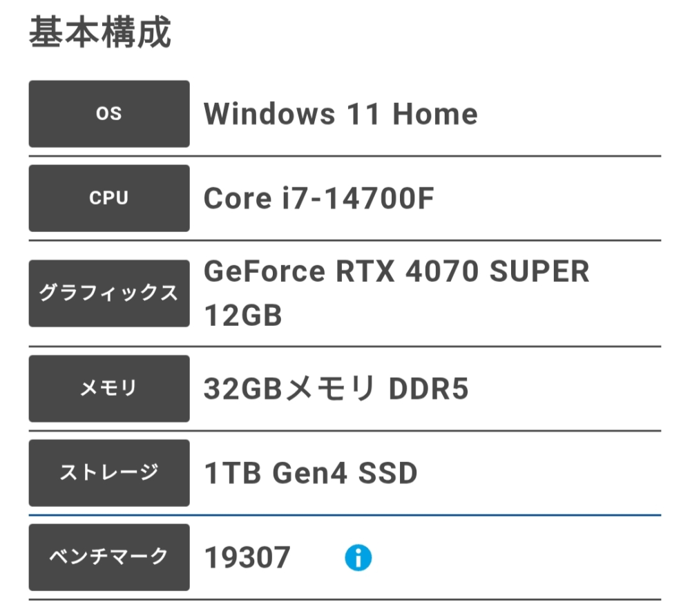
Task: Click the ベンチマーク label badge
Action: tap(108, 557)
